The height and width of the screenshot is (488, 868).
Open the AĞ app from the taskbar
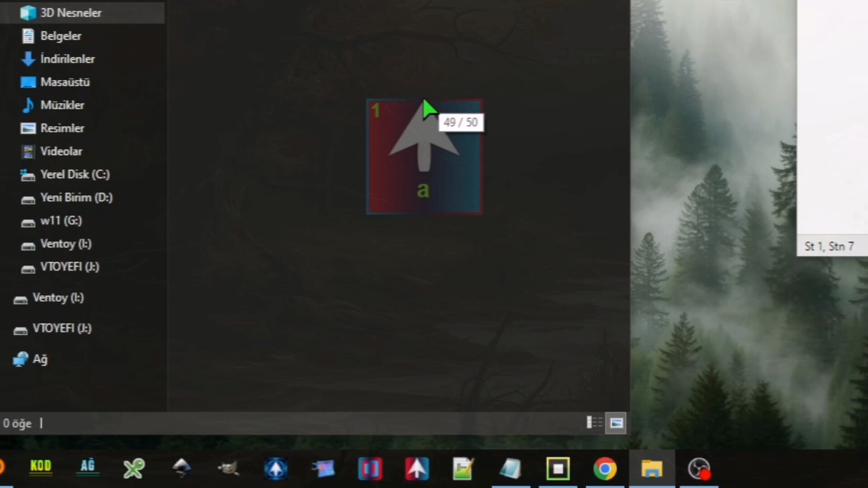click(x=88, y=469)
